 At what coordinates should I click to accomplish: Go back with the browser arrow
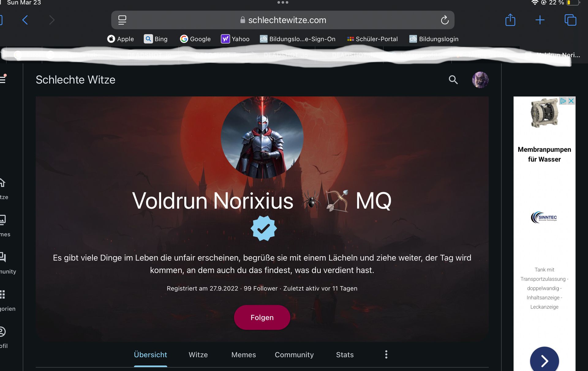click(25, 20)
